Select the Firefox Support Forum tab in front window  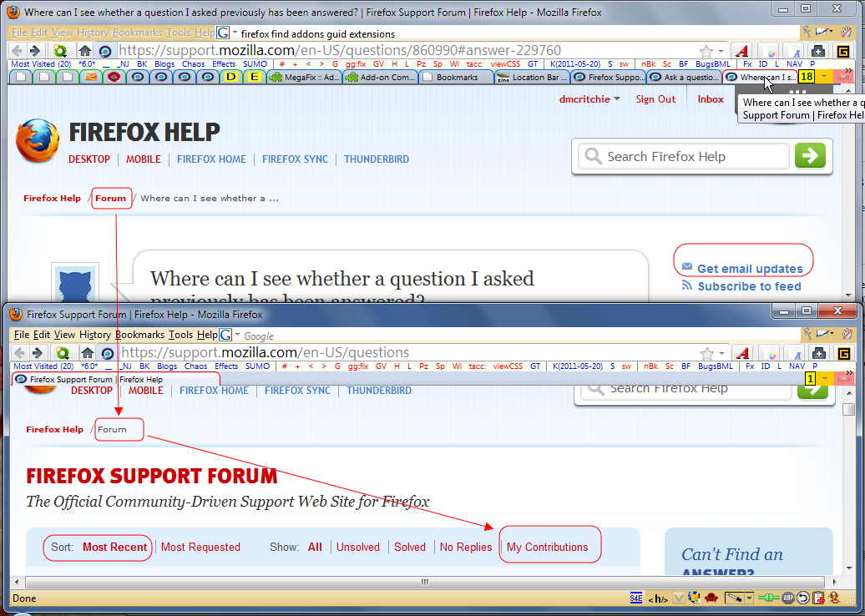(x=116, y=380)
